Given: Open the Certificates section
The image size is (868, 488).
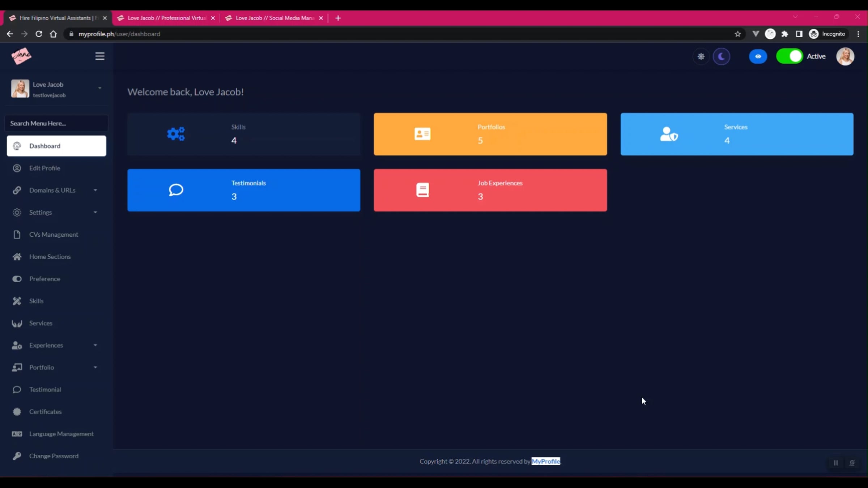Looking at the screenshot, I should pos(46,412).
